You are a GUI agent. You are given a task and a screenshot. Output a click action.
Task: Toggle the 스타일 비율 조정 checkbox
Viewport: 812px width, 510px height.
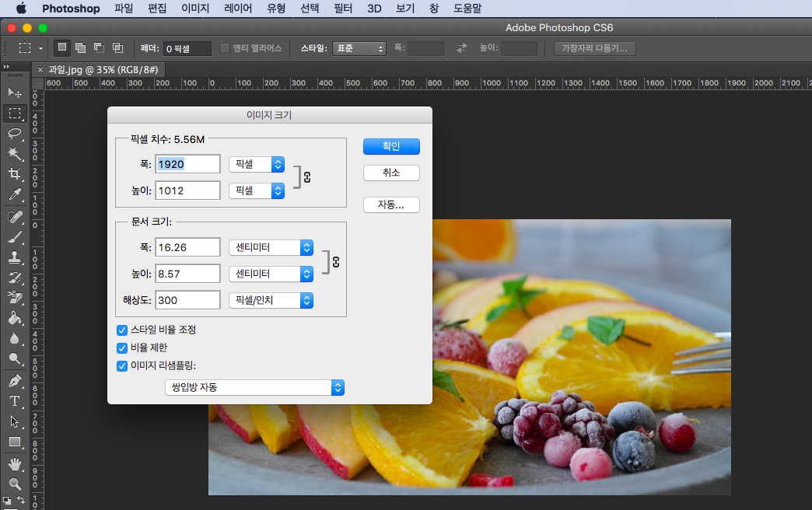pos(122,330)
